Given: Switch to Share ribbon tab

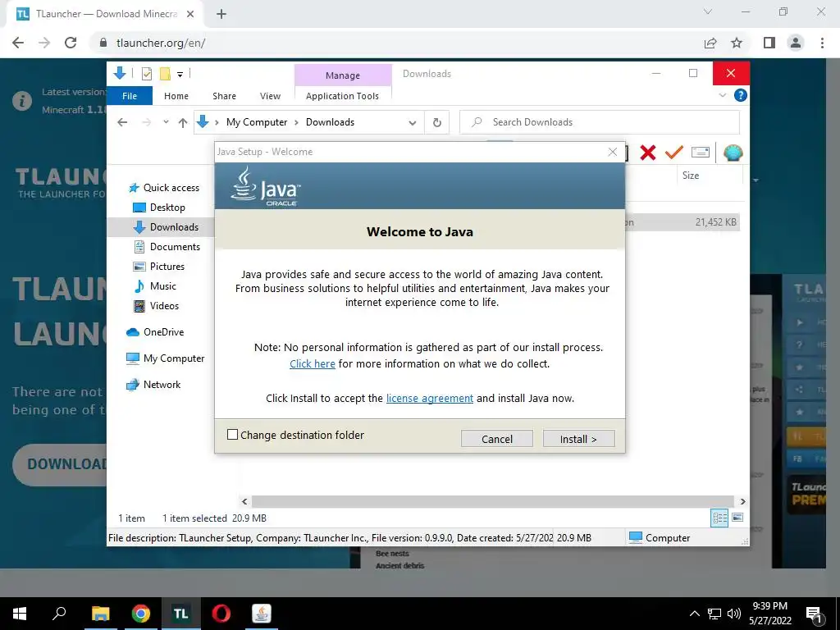Looking at the screenshot, I should pyautogui.click(x=224, y=96).
